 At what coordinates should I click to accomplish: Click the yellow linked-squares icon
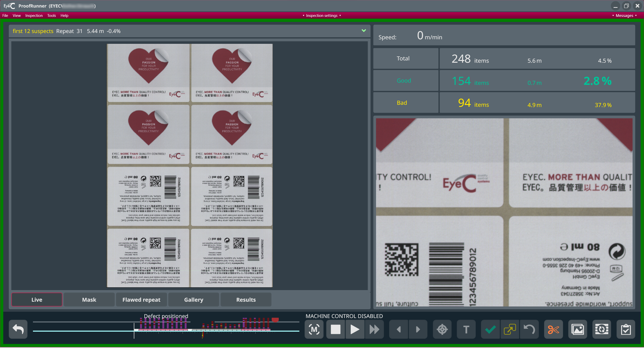(x=510, y=329)
